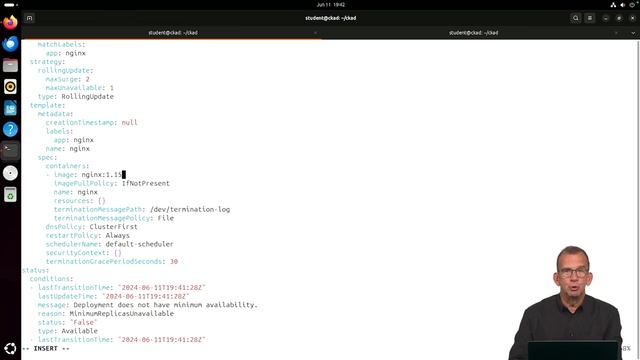Click the IfNotPresent pull policy value
This screenshot has width=640, height=360.
click(x=146, y=183)
